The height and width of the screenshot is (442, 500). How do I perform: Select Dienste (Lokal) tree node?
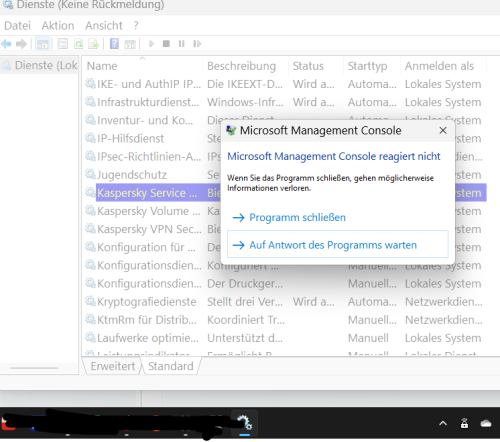coord(39,65)
